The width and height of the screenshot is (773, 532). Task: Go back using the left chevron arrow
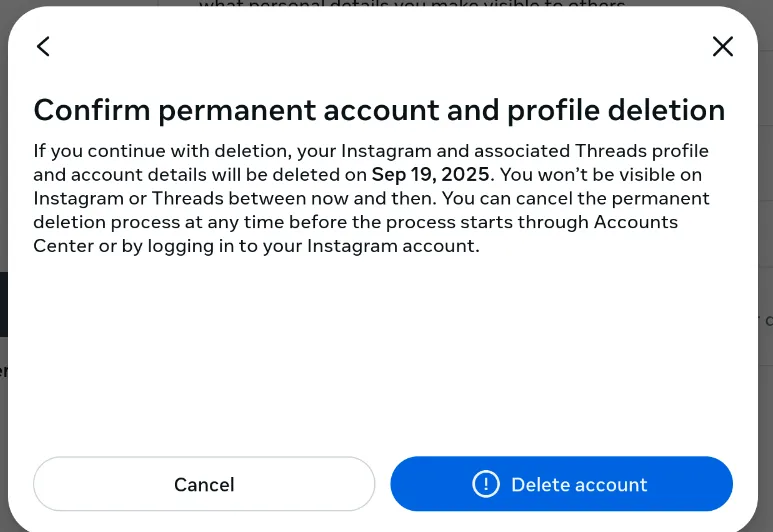[x=43, y=46]
